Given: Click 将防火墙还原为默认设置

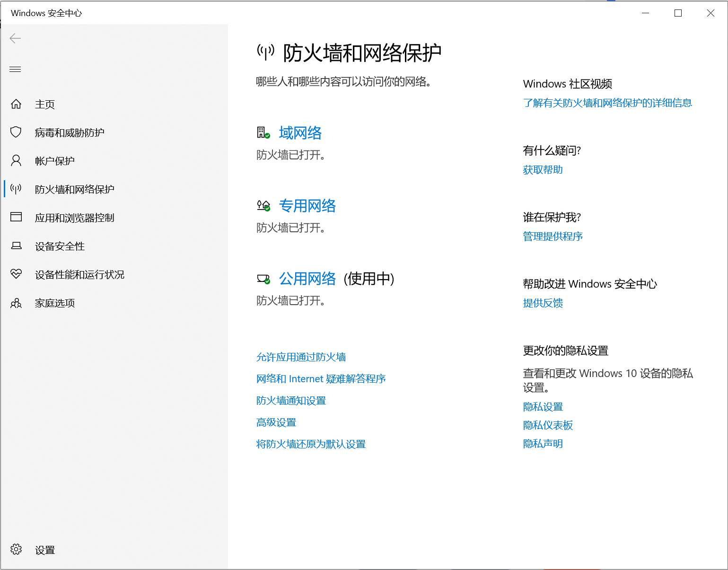Looking at the screenshot, I should [x=310, y=444].
